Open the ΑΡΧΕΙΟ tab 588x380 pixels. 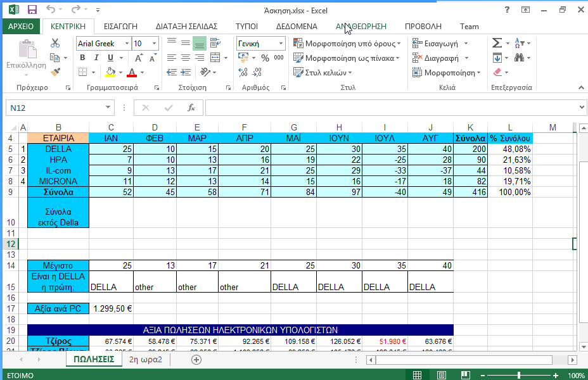pos(21,26)
